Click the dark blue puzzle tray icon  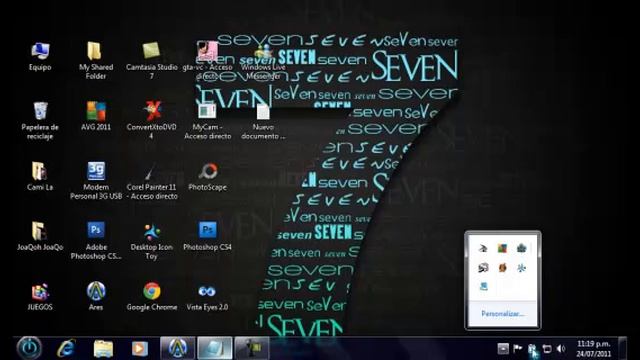(x=522, y=248)
